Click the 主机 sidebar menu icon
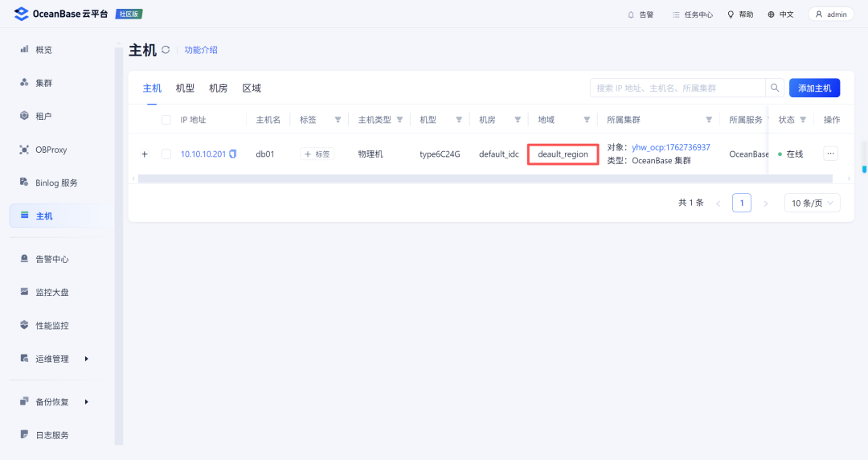The width and height of the screenshot is (868, 460). (x=24, y=216)
